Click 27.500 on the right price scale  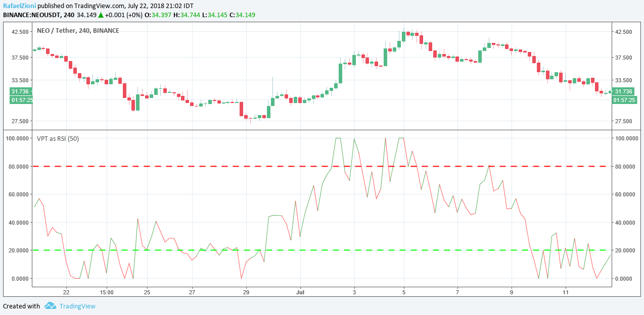coord(623,121)
